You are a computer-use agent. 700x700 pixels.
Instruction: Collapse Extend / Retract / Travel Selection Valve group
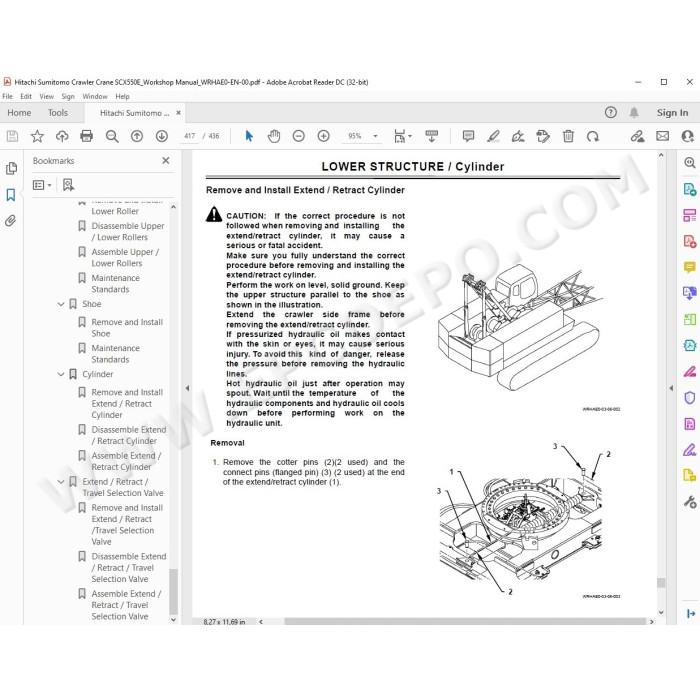pyautogui.click(x=61, y=482)
